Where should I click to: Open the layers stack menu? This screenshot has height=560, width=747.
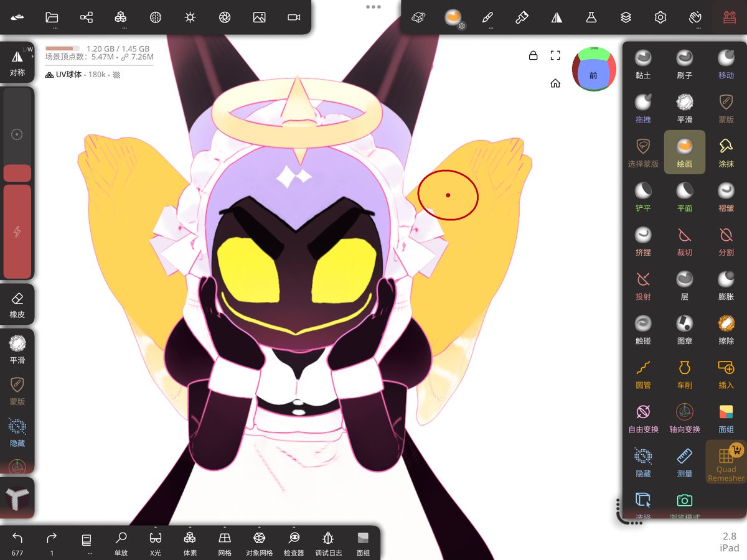[x=626, y=17]
